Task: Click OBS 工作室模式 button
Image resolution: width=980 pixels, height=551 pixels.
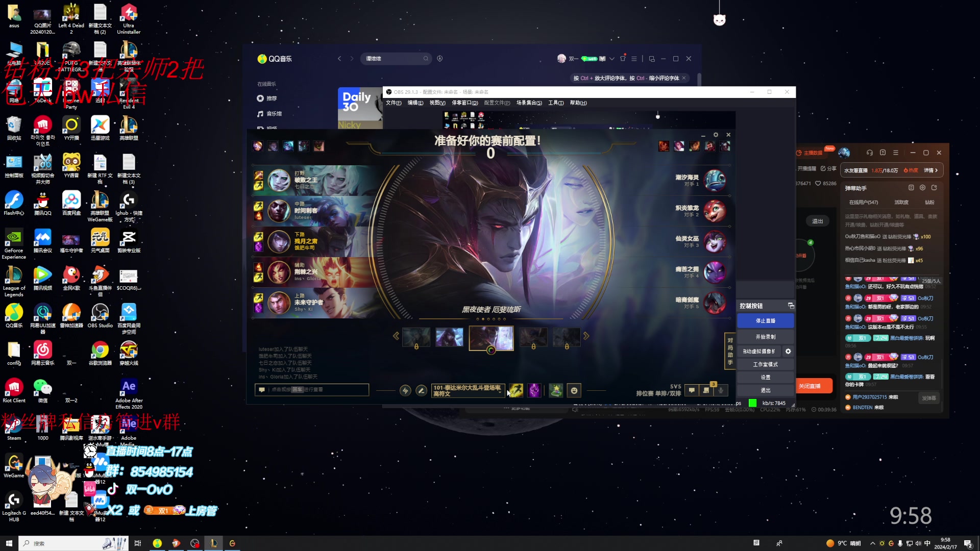Action: tap(765, 365)
